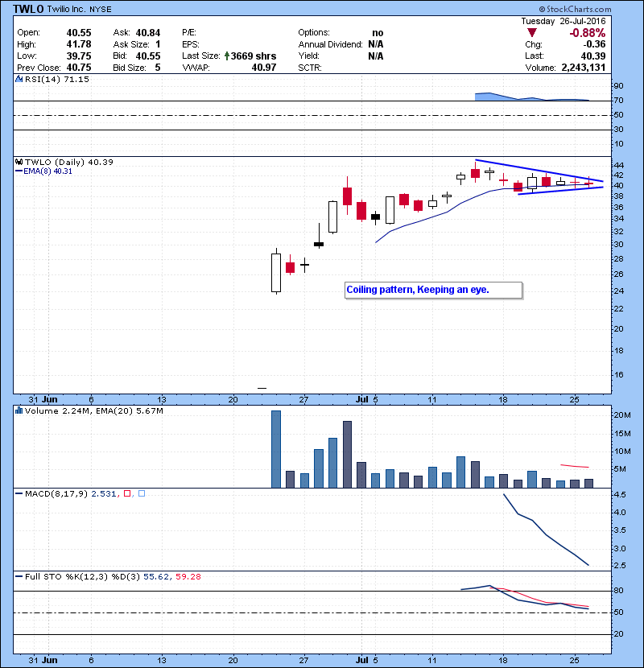Click the Bid Size value 5

tap(158, 68)
